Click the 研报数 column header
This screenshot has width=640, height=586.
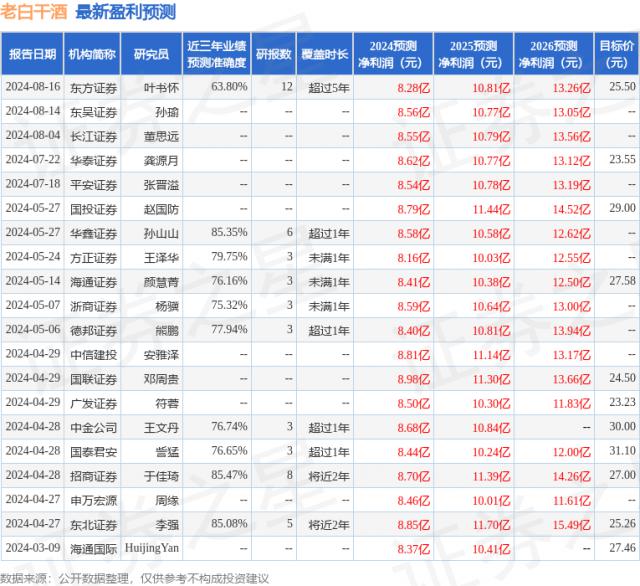click(x=273, y=54)
